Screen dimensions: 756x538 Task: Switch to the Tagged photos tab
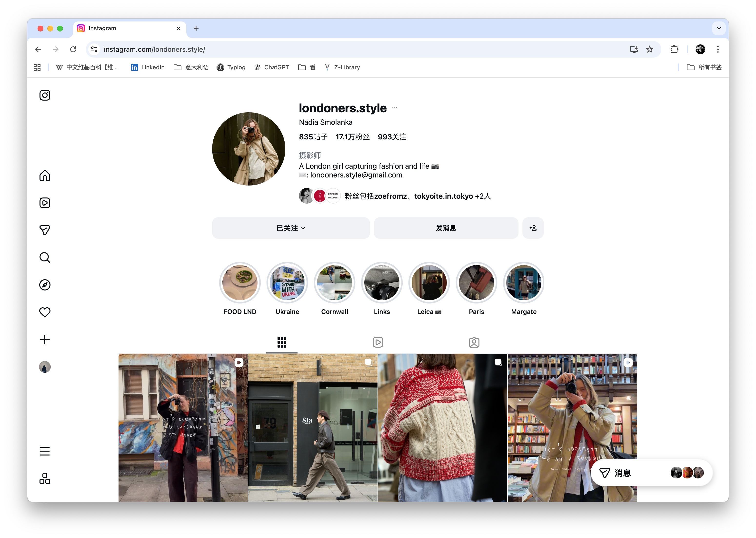point(474,342)
